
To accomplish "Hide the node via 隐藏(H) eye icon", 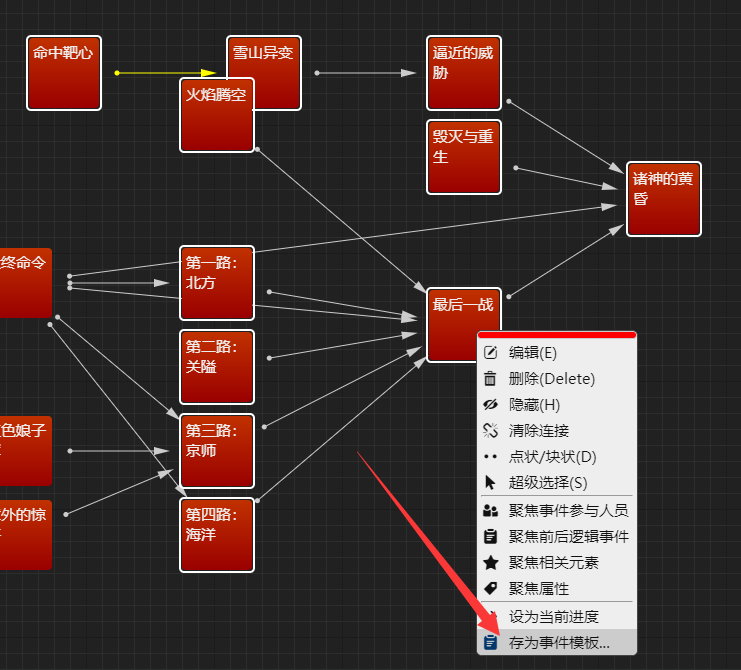I will coord(490,404).
